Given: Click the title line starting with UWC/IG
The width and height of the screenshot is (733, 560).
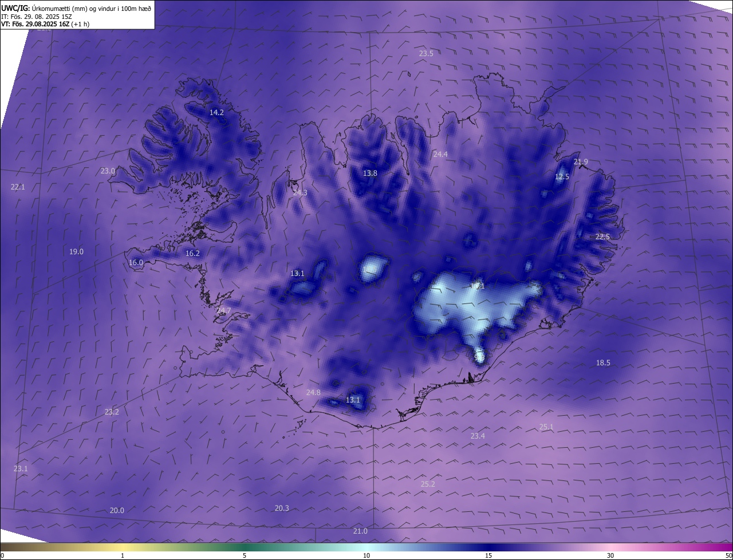Looking at the screenshot, I should (x=76, y=8).
